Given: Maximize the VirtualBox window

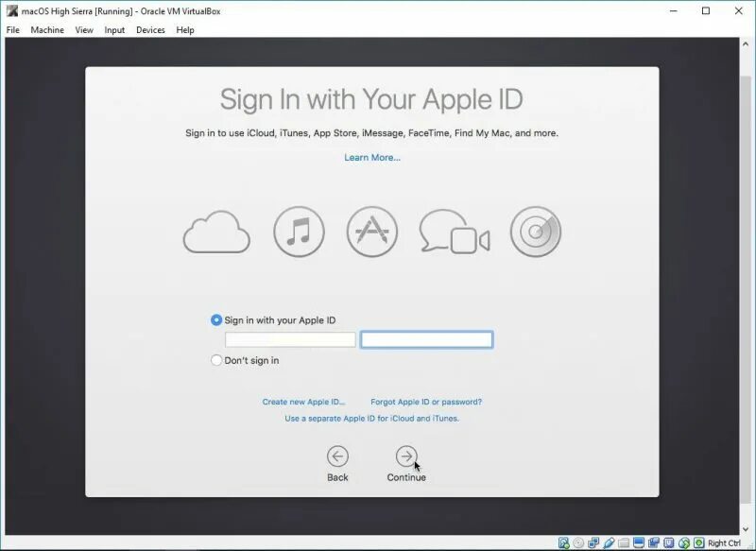Looking at the screenshot, I should tap(706, 10).
